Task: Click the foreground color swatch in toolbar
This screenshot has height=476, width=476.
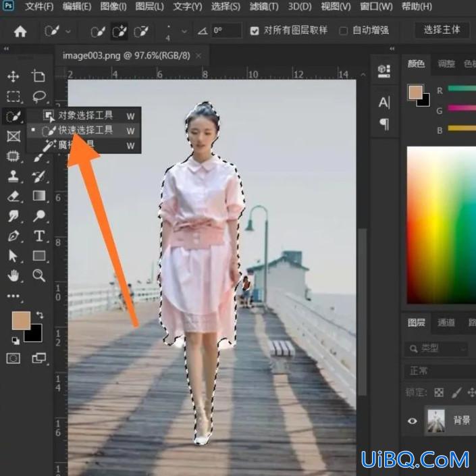Action: (21, 320)
